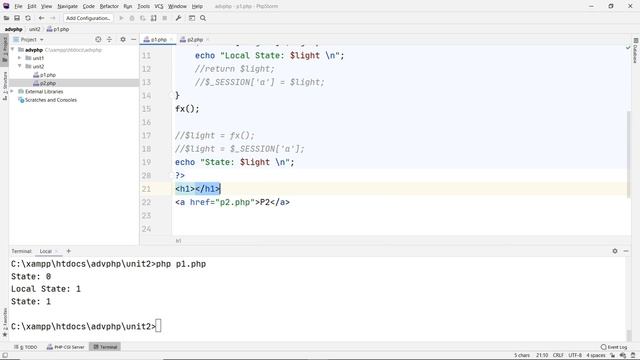640x360 pixels.
Task: Click the Debug bug toolbar icon
Action: tap(132, 18)
